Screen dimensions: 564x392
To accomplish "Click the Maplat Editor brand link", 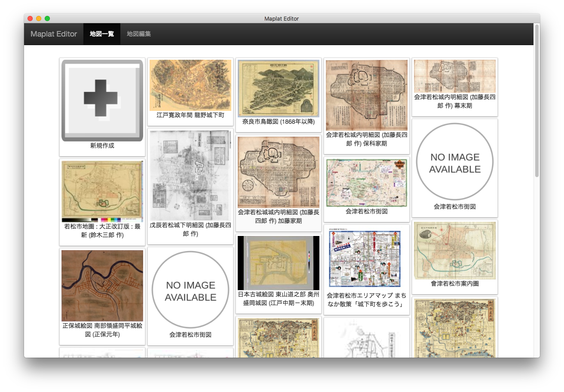I will point(54,34).
